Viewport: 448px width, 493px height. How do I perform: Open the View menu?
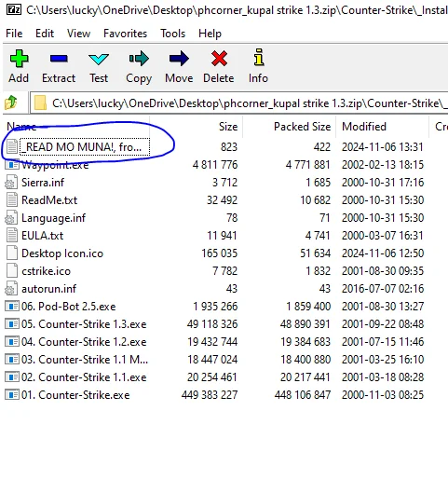click(78, 34)
